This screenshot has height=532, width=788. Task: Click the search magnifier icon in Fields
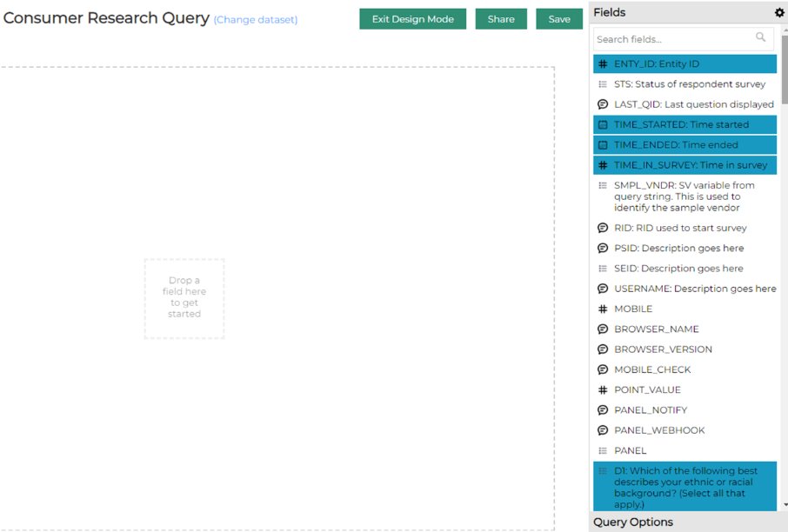coord(761,37)
